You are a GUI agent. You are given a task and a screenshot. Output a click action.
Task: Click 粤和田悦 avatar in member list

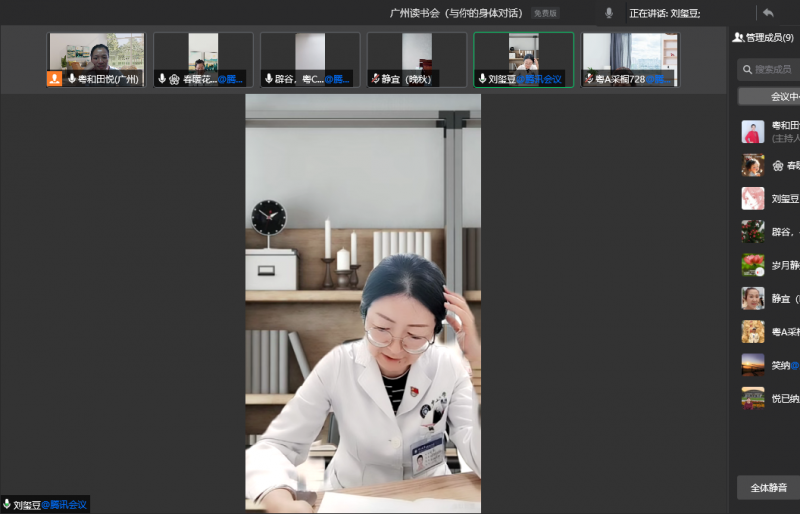(752, 132)
